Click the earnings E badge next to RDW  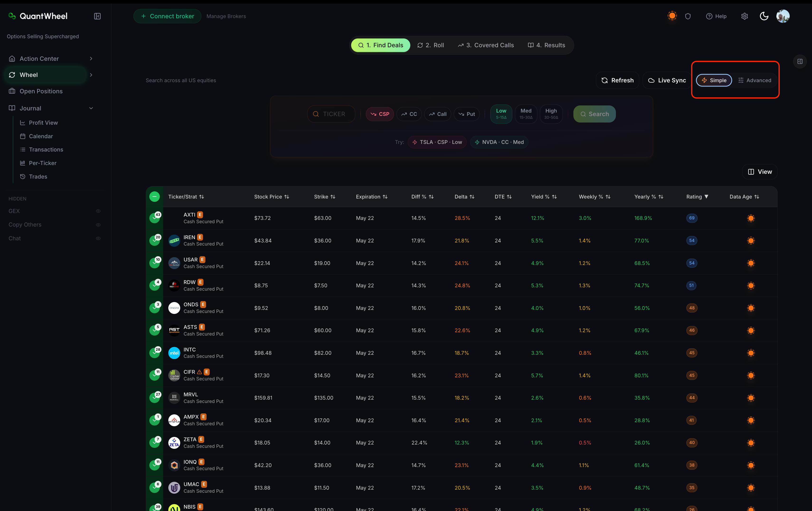coord(200,282)
